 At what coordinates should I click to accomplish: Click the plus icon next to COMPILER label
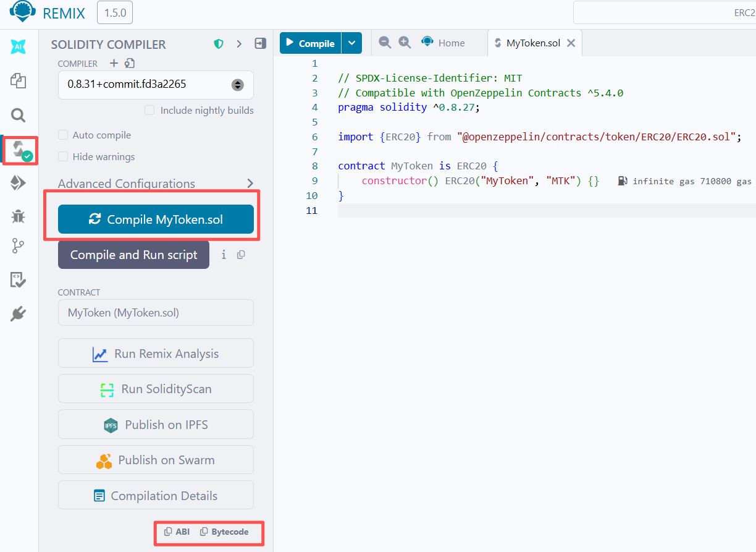click(x=114, y=63)
